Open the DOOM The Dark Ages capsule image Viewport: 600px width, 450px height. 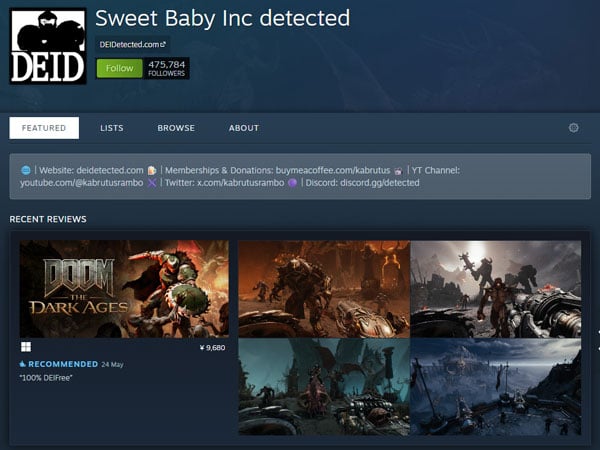click(x=124, y=289)
